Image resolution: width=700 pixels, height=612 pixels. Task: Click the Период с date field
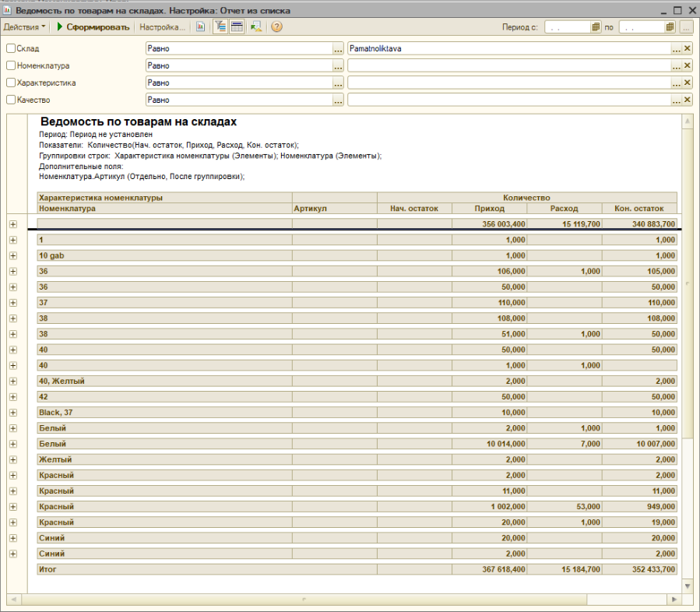coord(568,27)
